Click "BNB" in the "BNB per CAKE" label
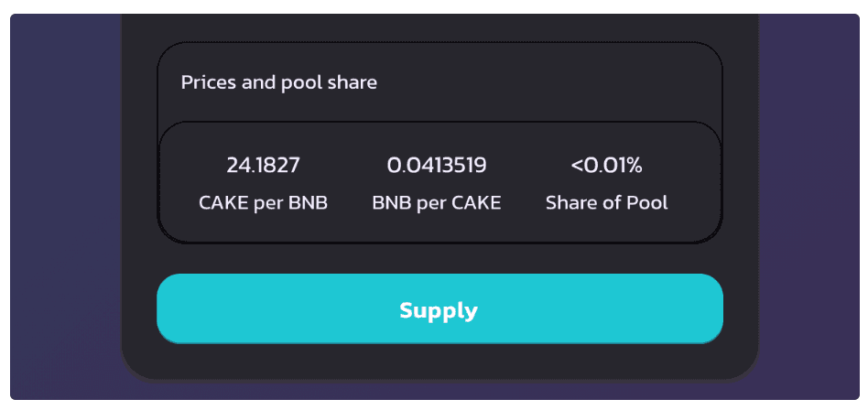 pos(391,203)
